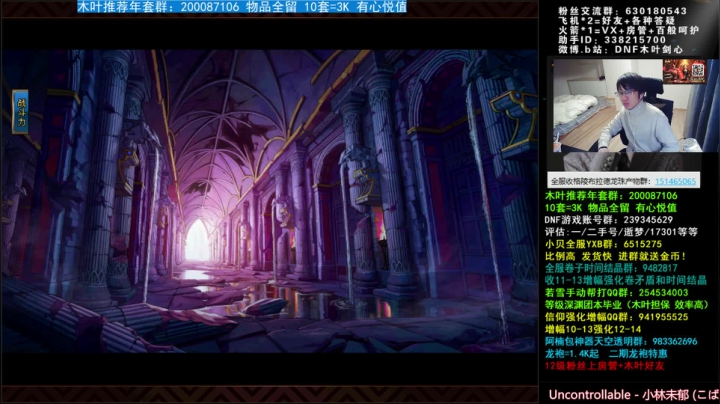Click the line 粉丝交流群：630180543
This screenshot has width=720, height=404.
(x=623, y=11)
